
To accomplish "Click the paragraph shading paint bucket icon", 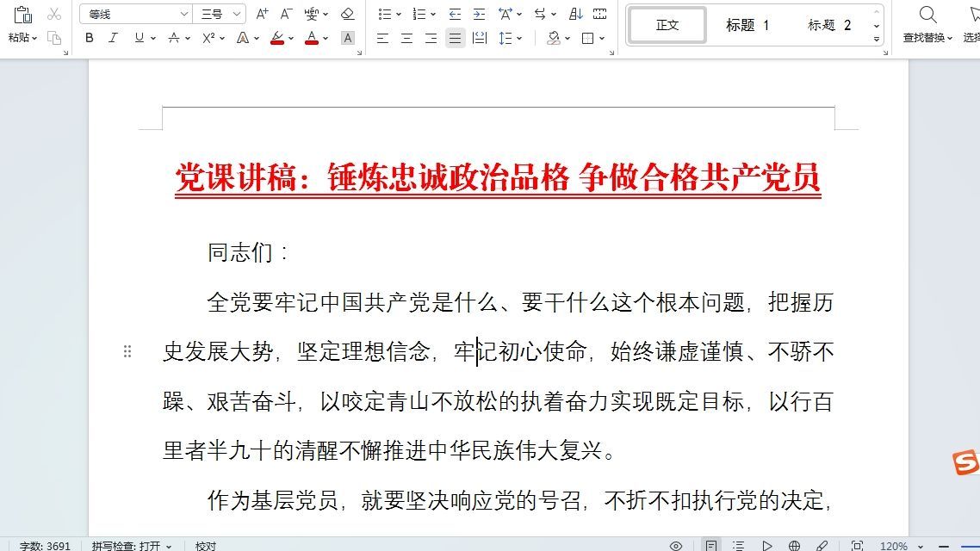I will (x=553, y=38).
